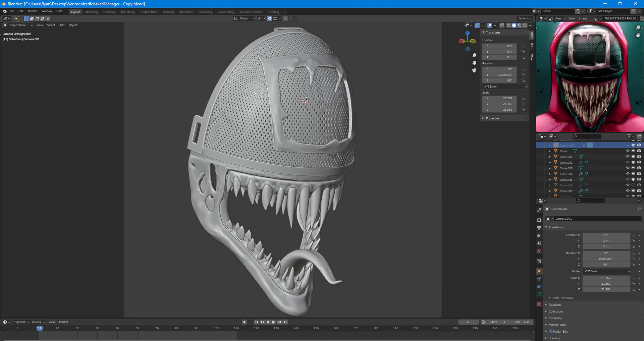This screenshot has height=341, width=644.
Task: Open the Render menu
Action: [x=33, y=11]
